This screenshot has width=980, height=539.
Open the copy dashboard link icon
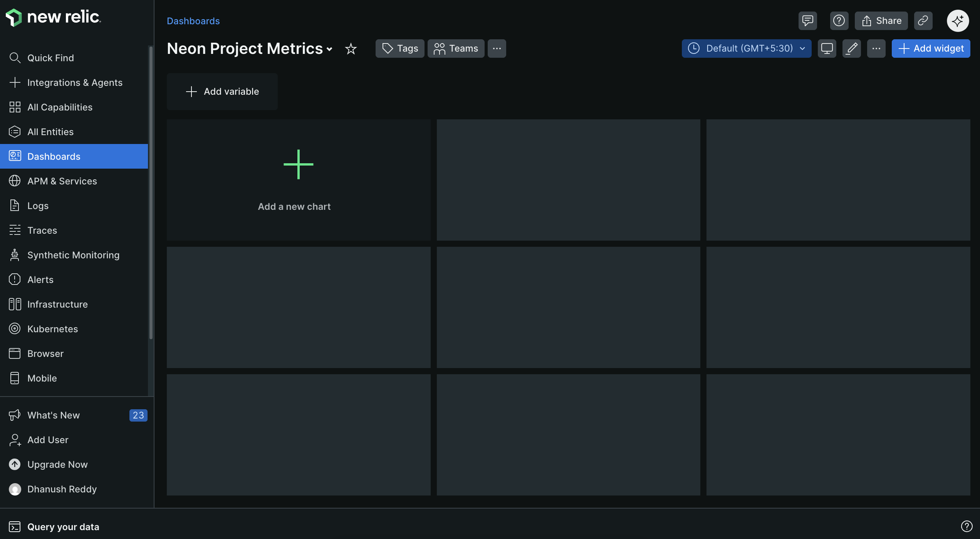click(923, 20)
